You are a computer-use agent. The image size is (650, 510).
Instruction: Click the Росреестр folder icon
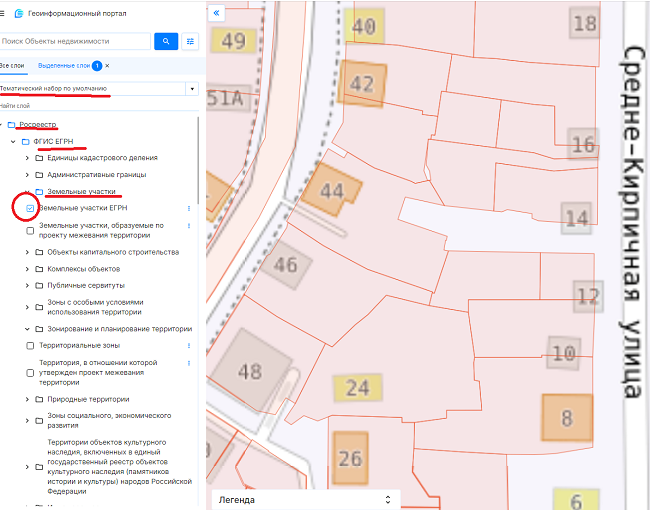click(x=12, y=125)
